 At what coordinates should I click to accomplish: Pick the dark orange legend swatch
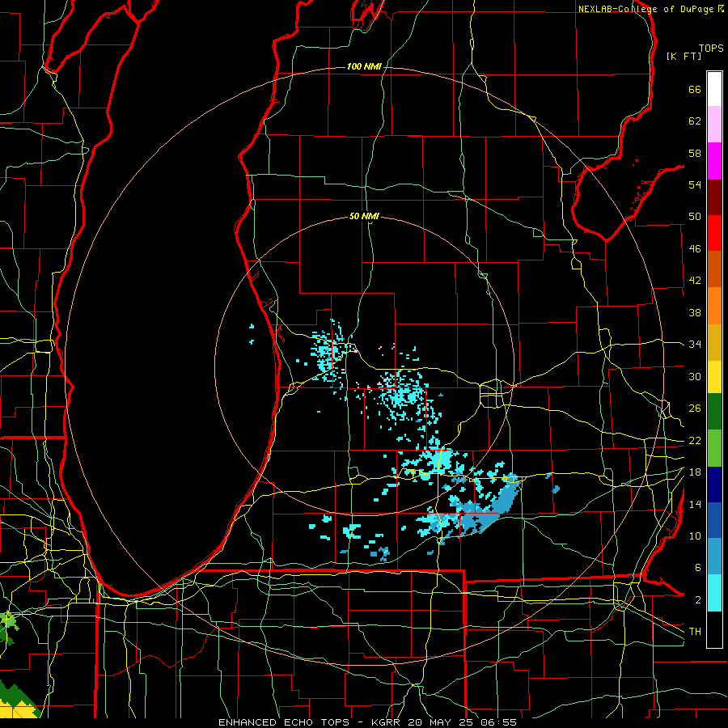point(714,269)
